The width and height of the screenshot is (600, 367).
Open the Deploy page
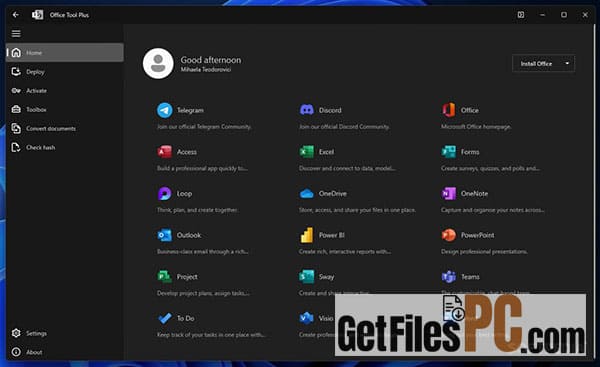65,72
